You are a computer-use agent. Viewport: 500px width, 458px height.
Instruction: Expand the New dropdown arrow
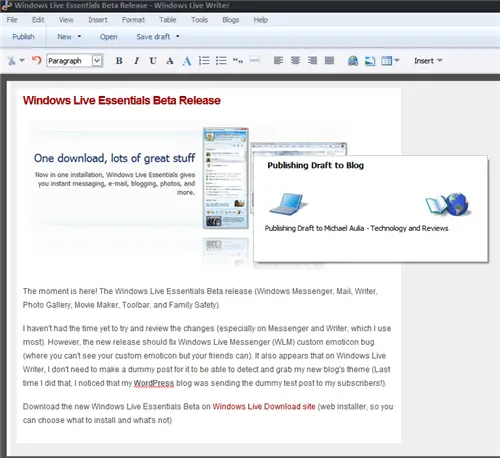(79, 36)
